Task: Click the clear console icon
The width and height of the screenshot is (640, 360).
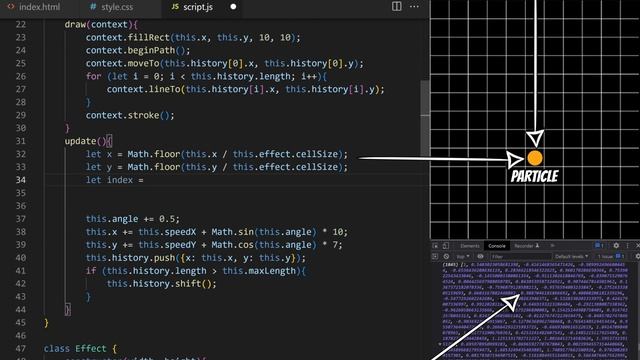Action: point(446,256)
